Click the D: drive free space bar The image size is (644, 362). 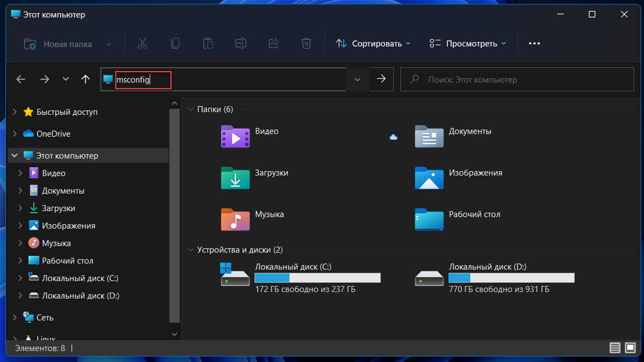click(x=511, y=278)
